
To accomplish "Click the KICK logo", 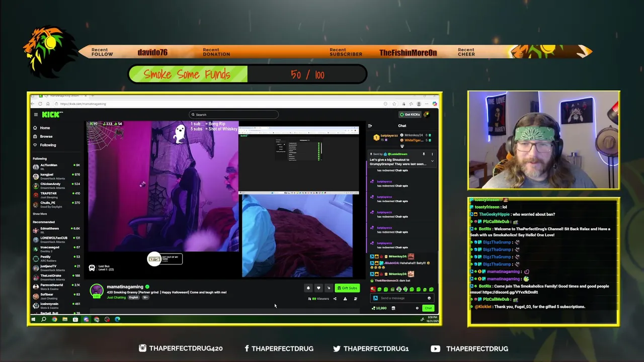I will [x=52, y=115].
